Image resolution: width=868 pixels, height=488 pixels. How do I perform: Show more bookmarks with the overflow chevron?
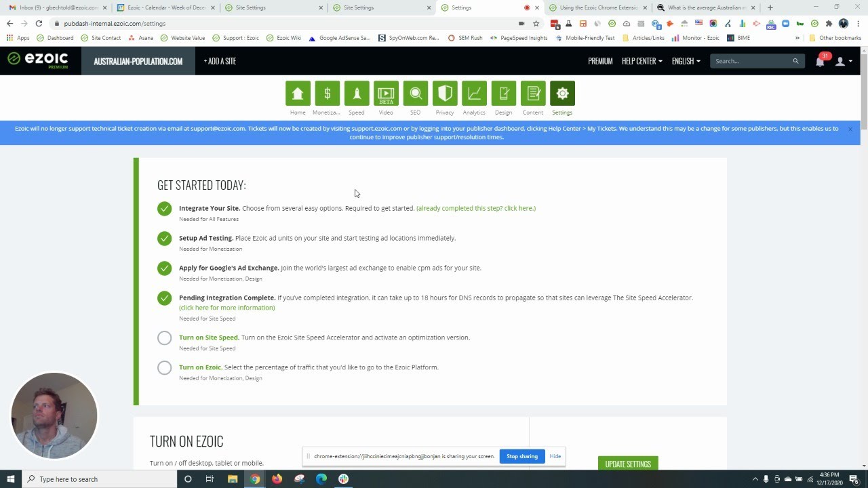tap(797, 38)
